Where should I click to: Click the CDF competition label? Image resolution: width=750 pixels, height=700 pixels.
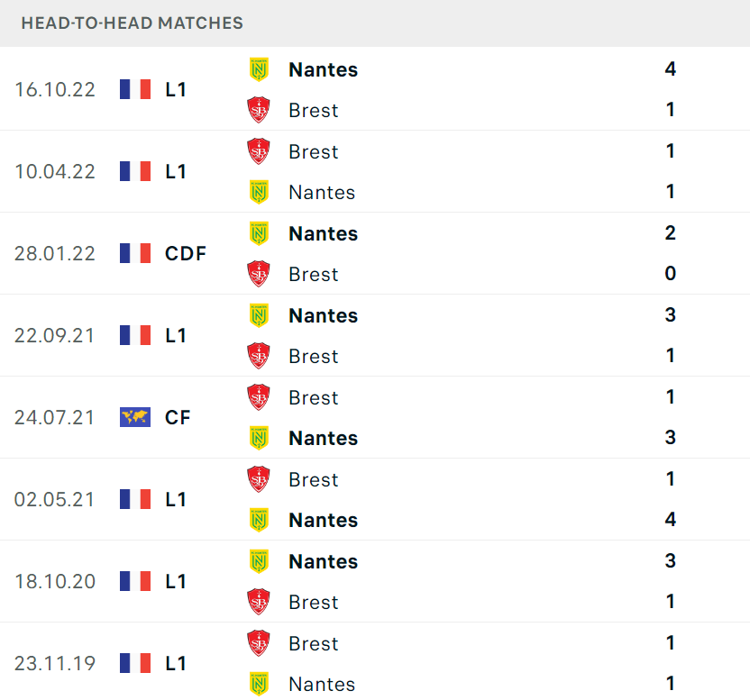(186, 253)
